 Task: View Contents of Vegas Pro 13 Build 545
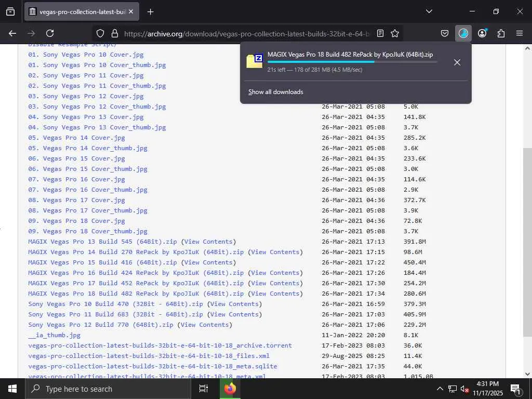(x=209, y=242)
